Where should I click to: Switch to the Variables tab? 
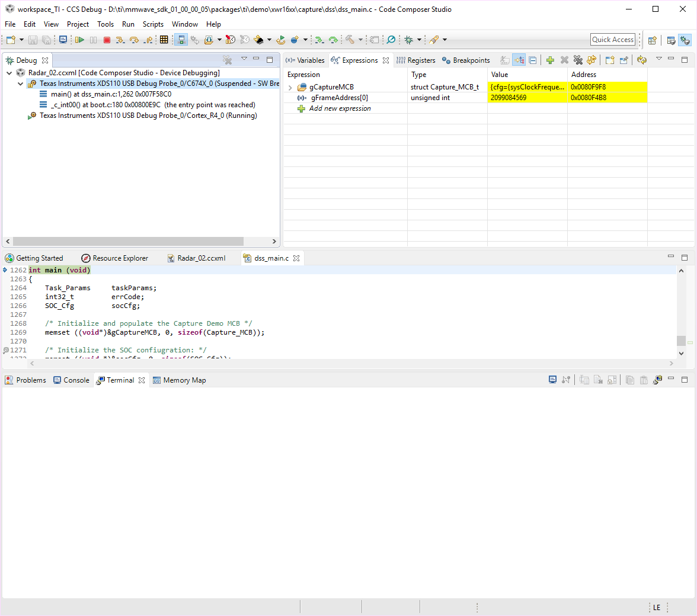305,60
